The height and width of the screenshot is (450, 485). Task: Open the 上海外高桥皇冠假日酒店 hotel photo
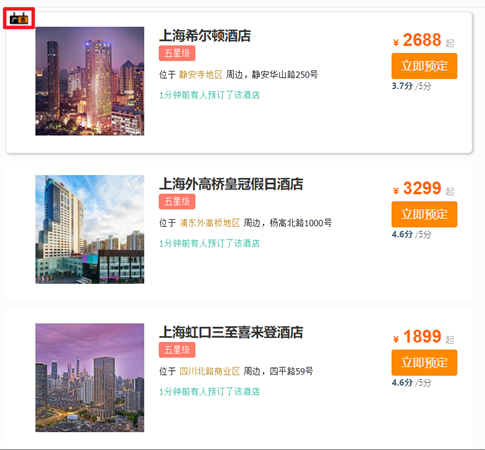90,229
